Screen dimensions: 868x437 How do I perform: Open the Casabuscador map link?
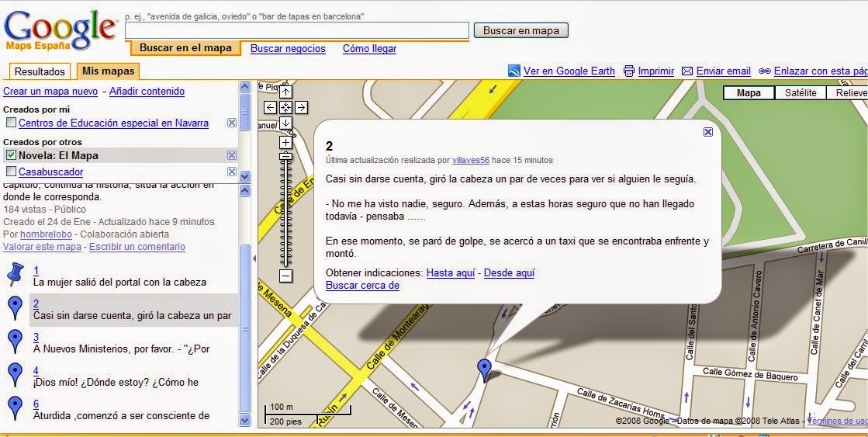click(x=51, y=172)
